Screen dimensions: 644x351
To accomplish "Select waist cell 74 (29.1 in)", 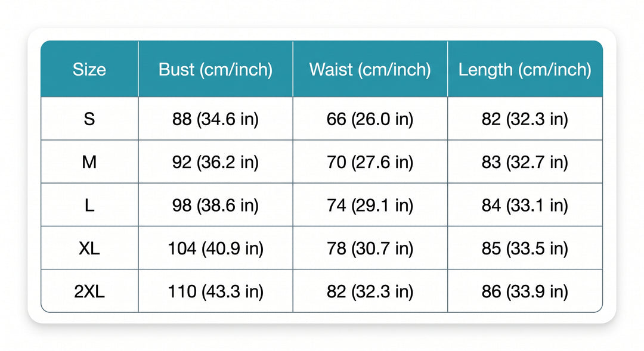I will (370, 205).
